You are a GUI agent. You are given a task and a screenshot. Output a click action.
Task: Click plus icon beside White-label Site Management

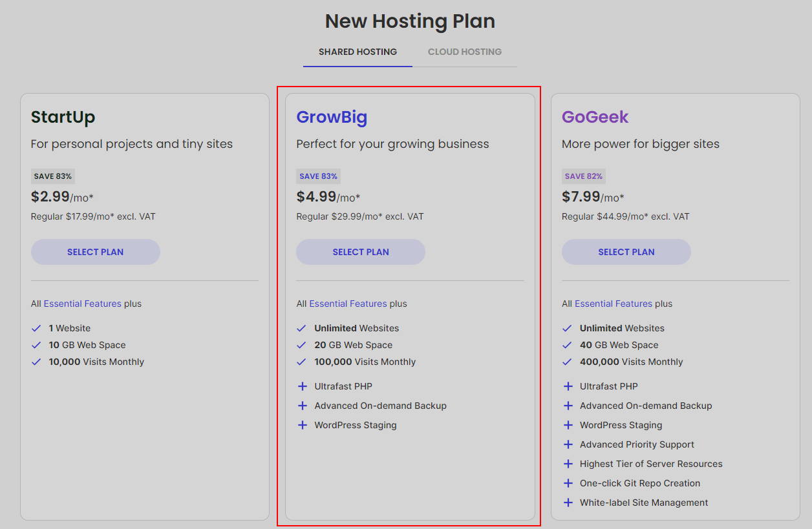[568, 503]
